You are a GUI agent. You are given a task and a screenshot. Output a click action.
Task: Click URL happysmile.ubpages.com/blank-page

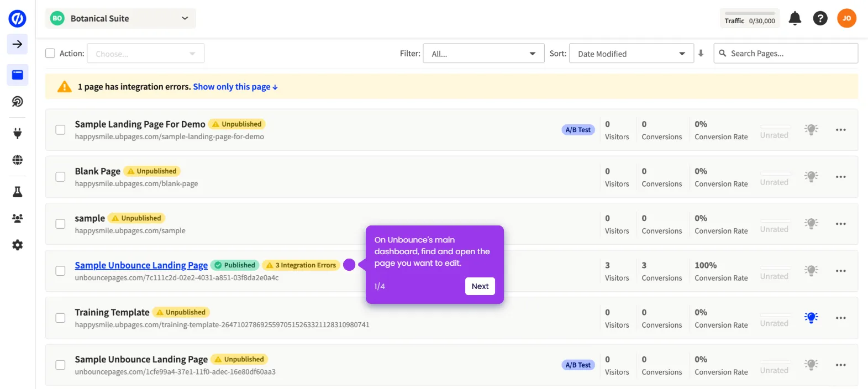point(136,184)
